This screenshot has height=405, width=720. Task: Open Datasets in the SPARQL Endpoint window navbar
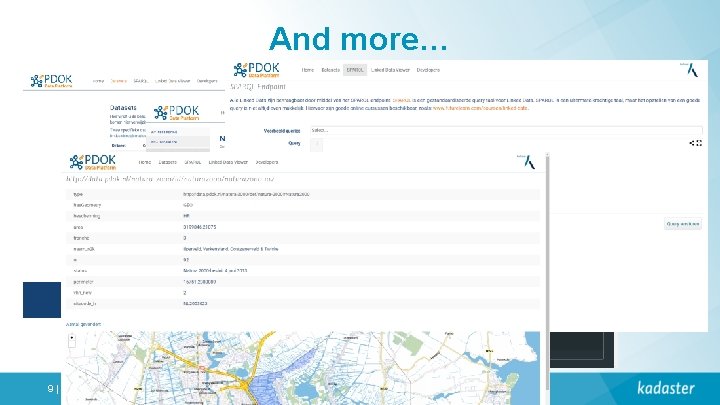point(330,70)
